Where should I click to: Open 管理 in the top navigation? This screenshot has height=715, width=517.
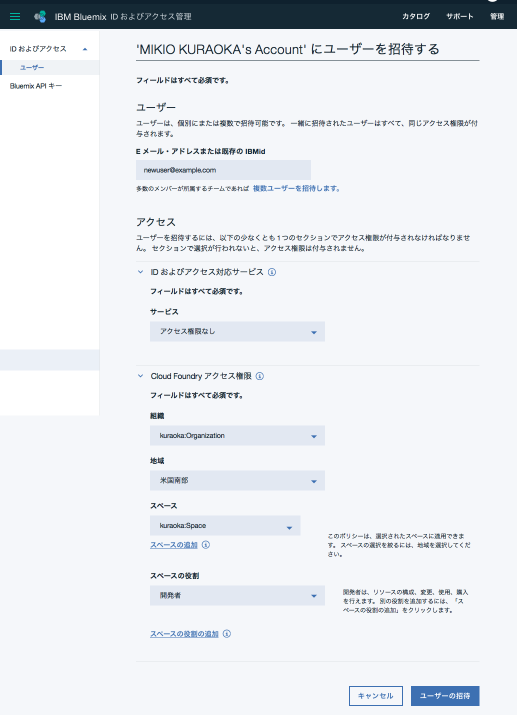(497, 16)
